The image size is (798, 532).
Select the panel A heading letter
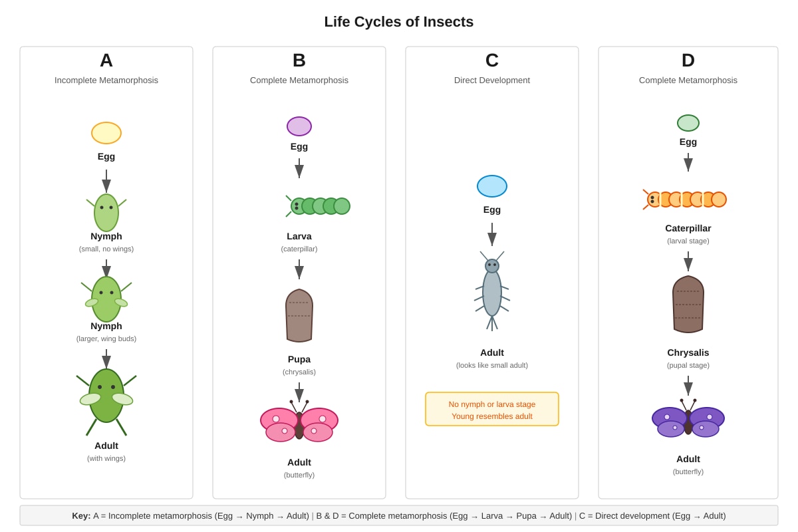[106, 61]
